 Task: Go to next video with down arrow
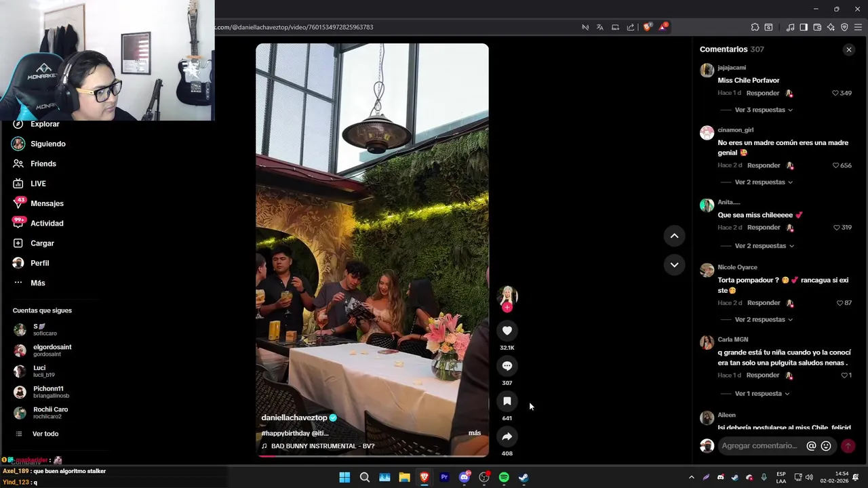[x=674, y=265]
